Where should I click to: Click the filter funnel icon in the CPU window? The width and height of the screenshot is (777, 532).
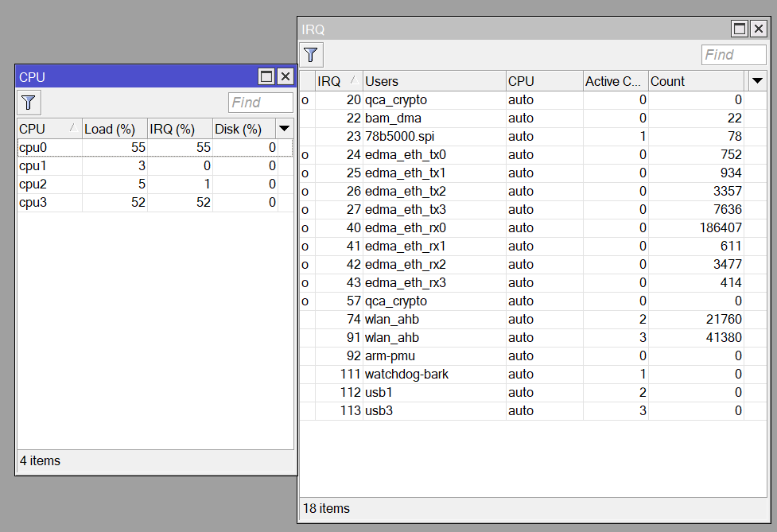(x=28, y=102)
